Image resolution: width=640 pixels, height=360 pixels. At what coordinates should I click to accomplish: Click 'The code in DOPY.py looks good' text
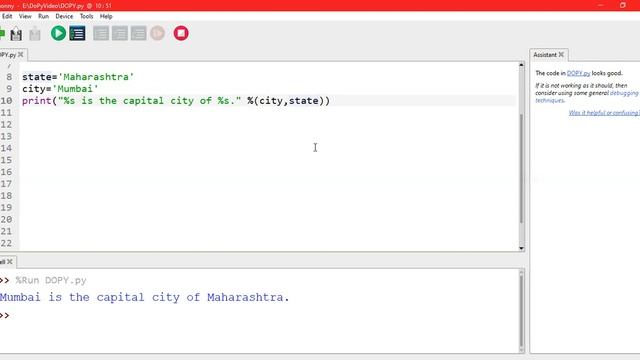point(579,73)
